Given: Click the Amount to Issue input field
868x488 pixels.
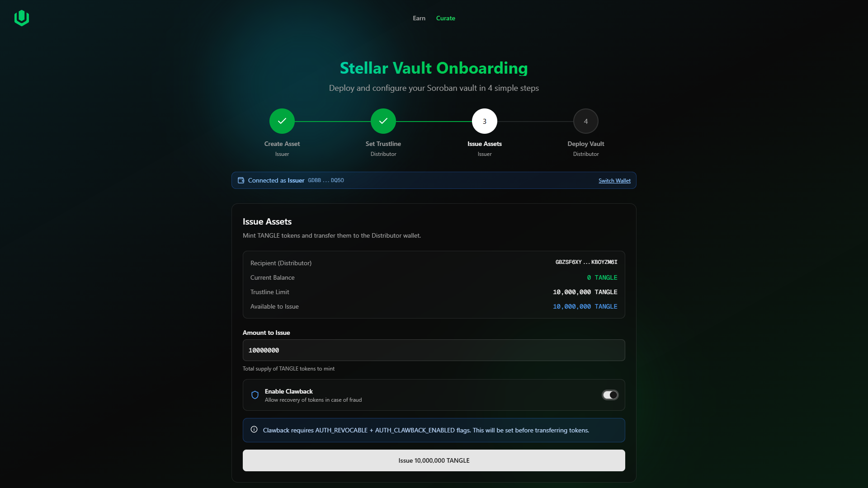Looking at the screenshot, I should click(434, 350).
